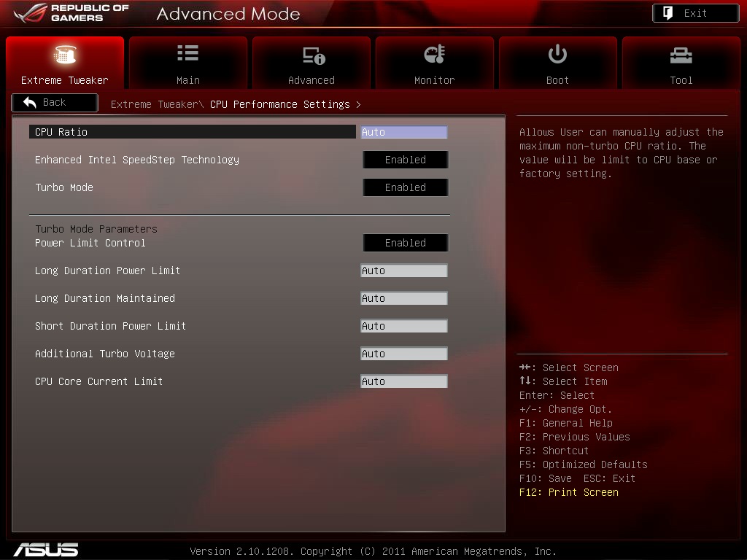Click the CPU Ratio Auto field

[x=404, y=132]
